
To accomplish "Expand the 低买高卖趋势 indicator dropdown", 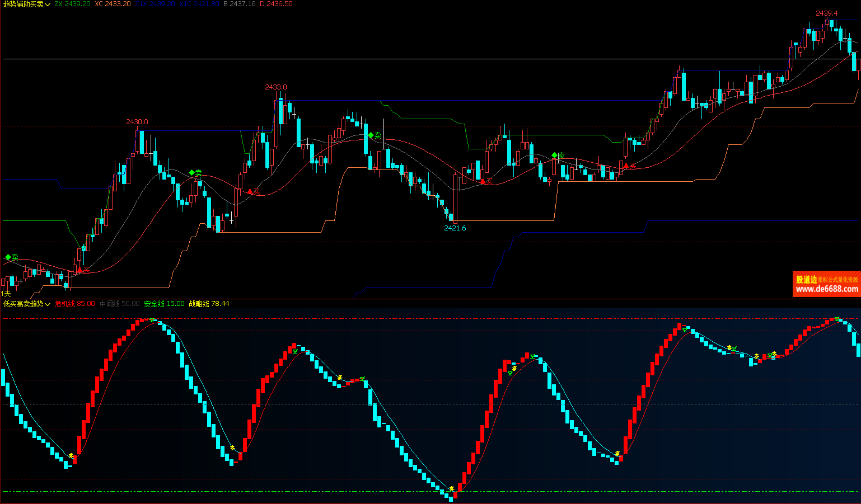I will tap(48, 304).
